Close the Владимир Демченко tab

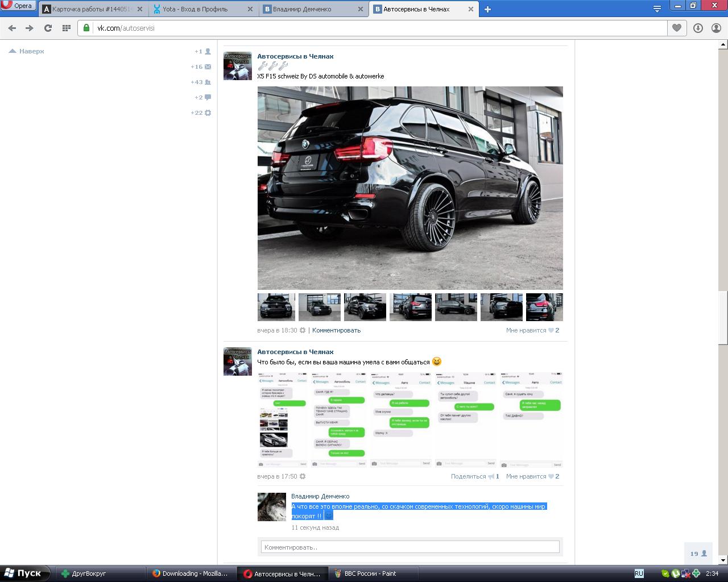pyautogui.click(x=360, y=9)
